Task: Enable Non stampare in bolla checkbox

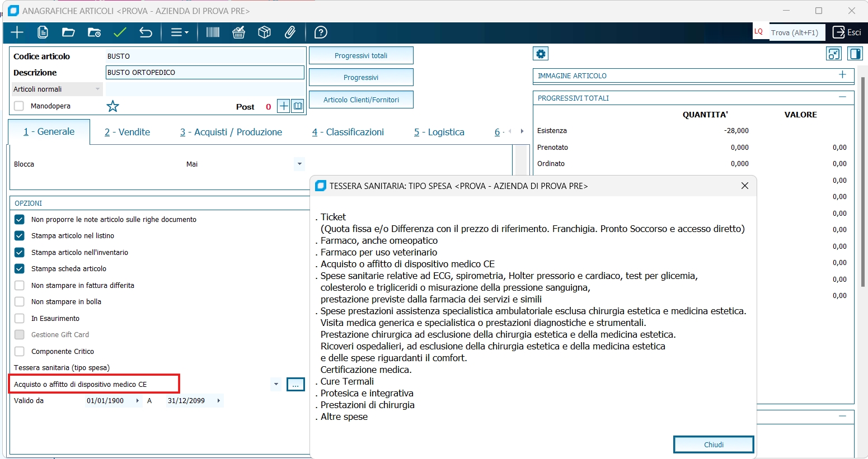Action: (x=19, y=302)
